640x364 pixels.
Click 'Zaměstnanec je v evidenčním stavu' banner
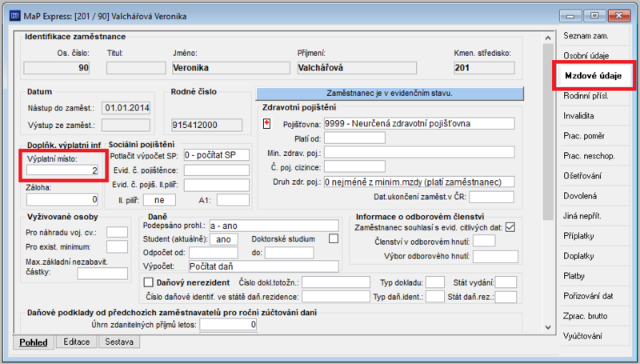click(390, 93)
